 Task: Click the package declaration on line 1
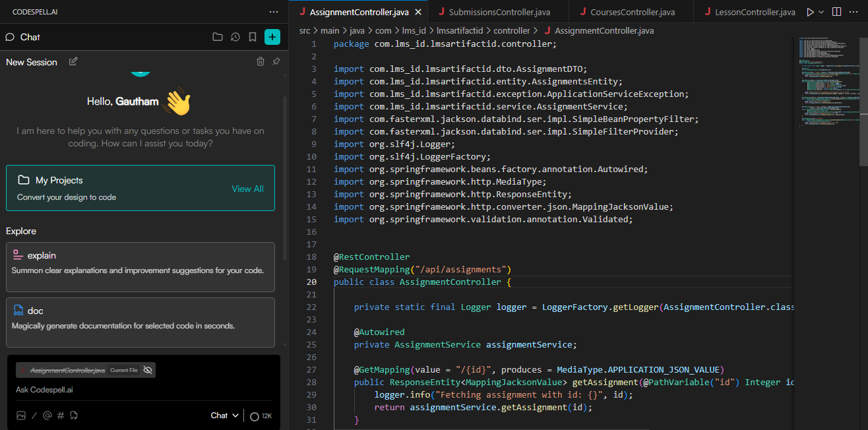click(445, 44)
